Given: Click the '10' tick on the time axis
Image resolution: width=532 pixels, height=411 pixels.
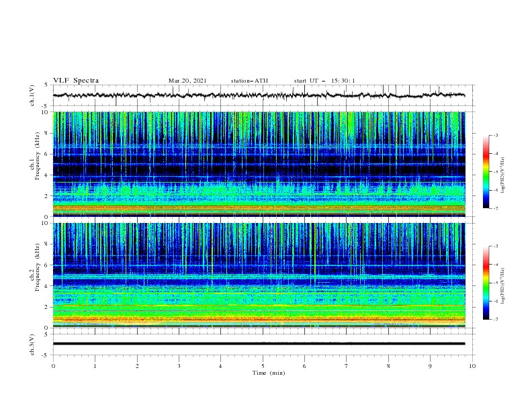Looking at the screenshot, I should 472,366.
